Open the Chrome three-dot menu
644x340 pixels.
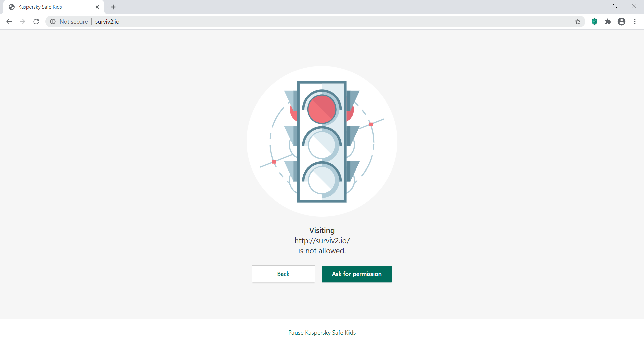[x=635, y=22]
